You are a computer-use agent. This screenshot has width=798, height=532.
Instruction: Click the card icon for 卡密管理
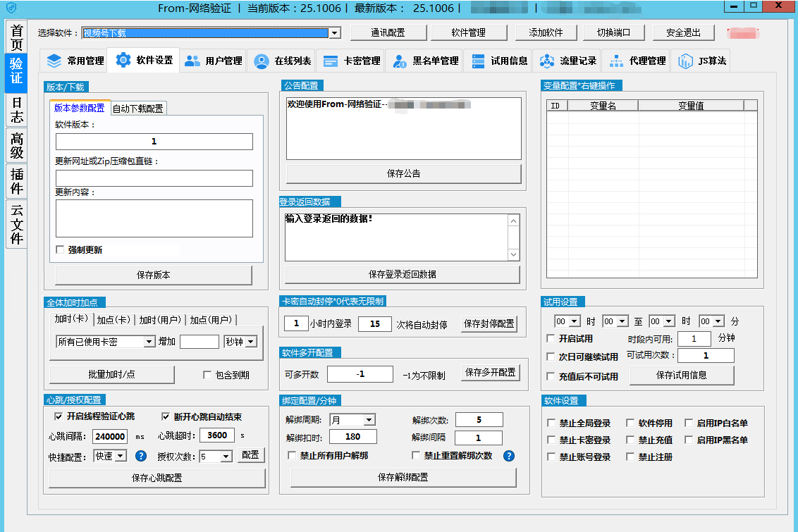coord(330,61)
